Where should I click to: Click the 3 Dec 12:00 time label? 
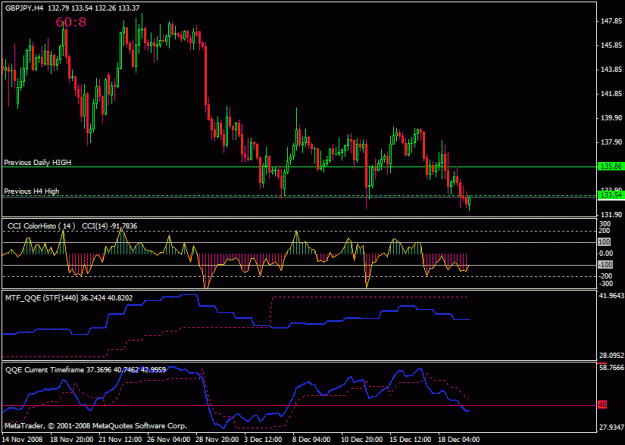pos(261,439)
